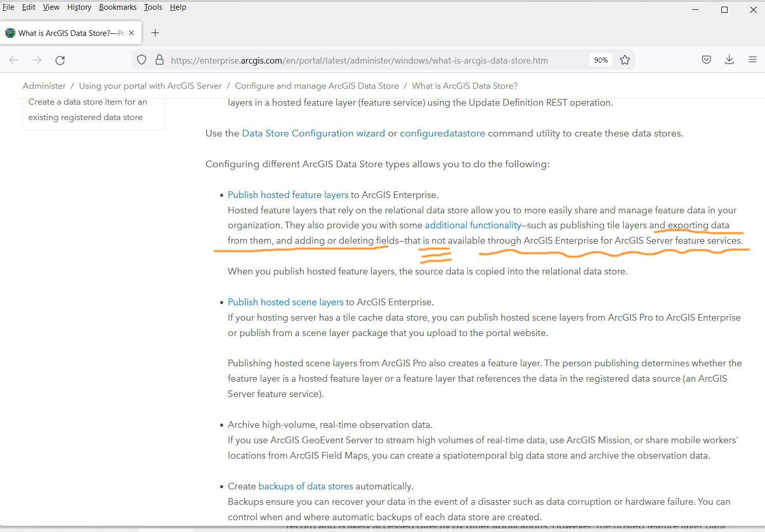Close the browser window
The width and height of the screenshot is (765, 532).
753,9
